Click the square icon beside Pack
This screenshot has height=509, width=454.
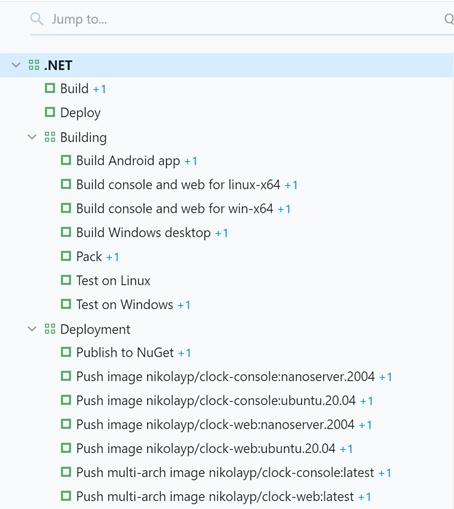[66, 256]
